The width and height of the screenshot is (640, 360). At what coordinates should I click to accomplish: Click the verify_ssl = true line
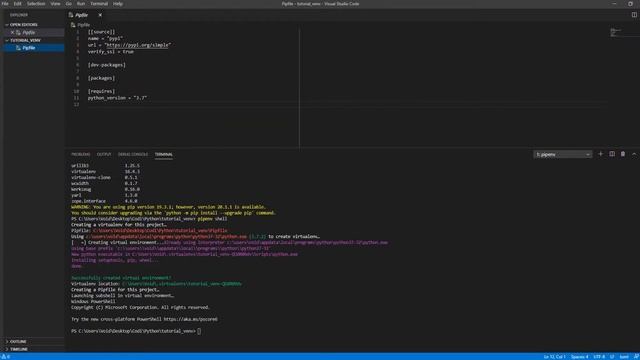[x=111, y=52]
